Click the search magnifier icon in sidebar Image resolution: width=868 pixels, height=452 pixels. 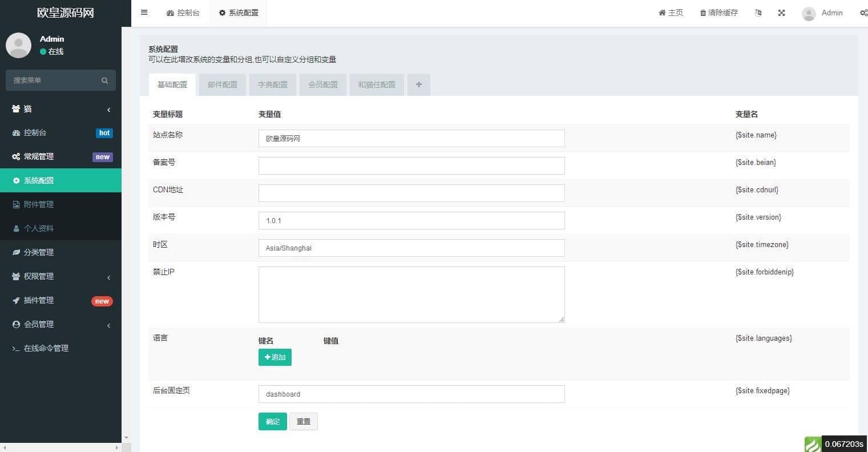coord(104,80)
